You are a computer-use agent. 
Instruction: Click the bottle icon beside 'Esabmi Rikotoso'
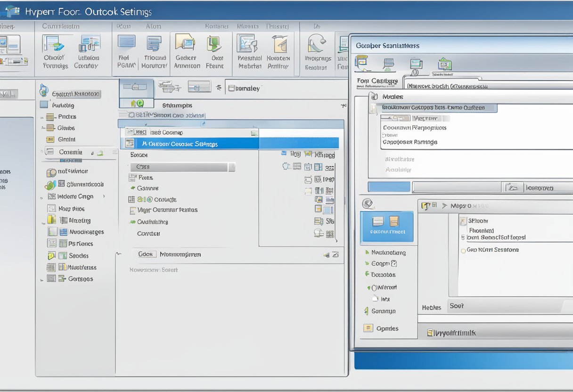click(44, 90)
